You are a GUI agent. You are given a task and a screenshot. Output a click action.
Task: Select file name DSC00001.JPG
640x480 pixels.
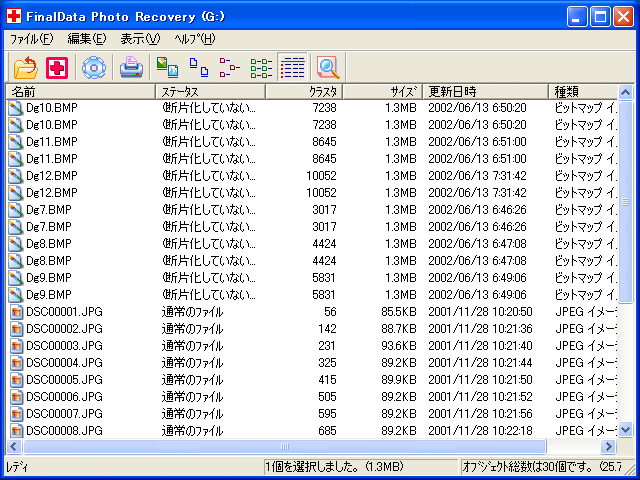[64, 312]
